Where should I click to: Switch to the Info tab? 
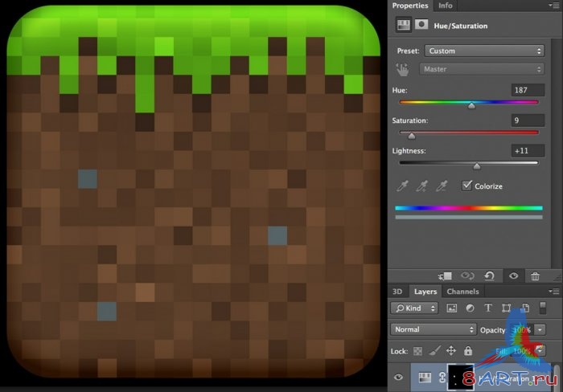click(x=446, y=6)
